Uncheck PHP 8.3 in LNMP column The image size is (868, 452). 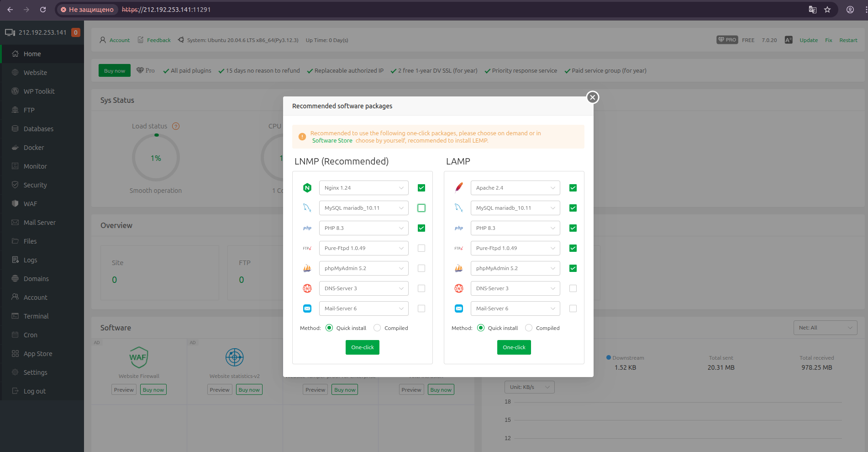click(421, 228)
